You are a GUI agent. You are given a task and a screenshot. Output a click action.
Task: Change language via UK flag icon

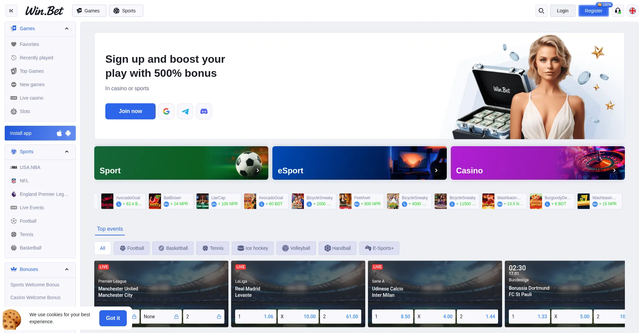coord(633,11)
